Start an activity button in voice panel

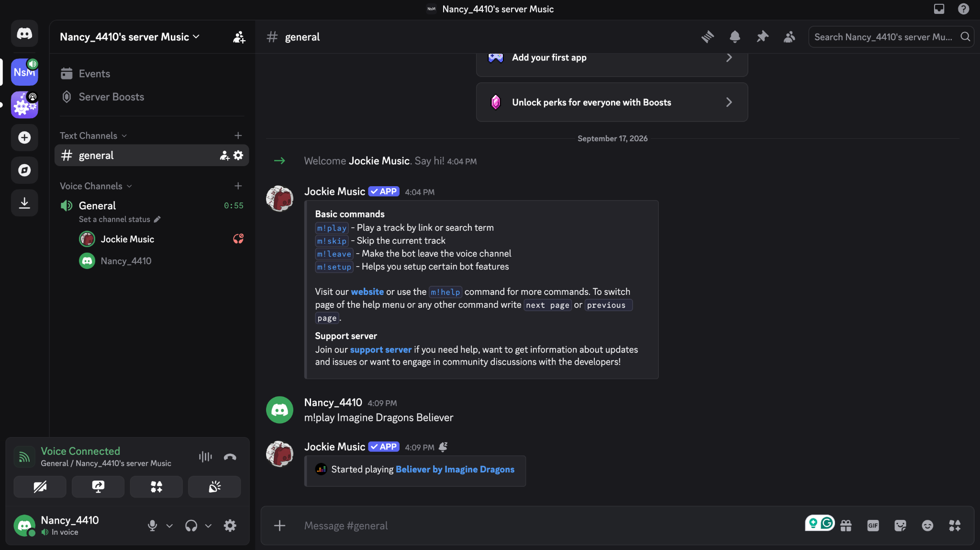coord(156,487)
